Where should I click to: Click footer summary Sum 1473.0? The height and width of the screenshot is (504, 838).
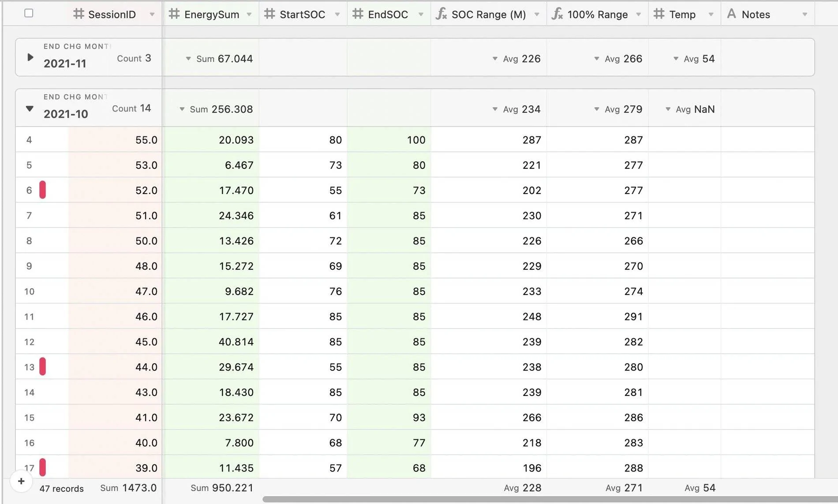click(128, 488)
